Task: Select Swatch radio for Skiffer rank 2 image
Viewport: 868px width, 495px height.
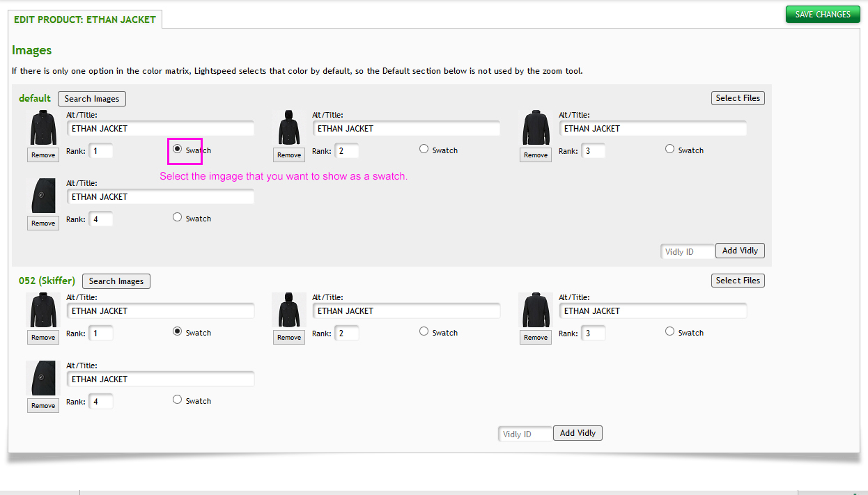Action: pos(424,331)
